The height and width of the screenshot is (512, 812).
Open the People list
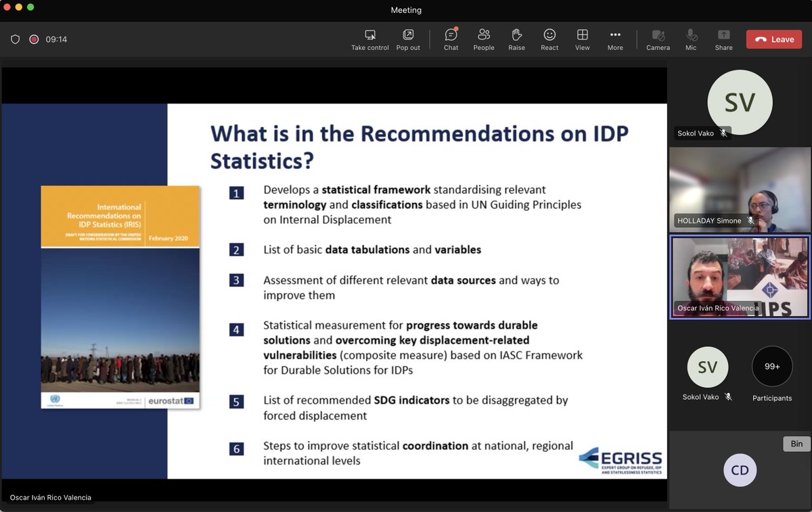[484, 40]
